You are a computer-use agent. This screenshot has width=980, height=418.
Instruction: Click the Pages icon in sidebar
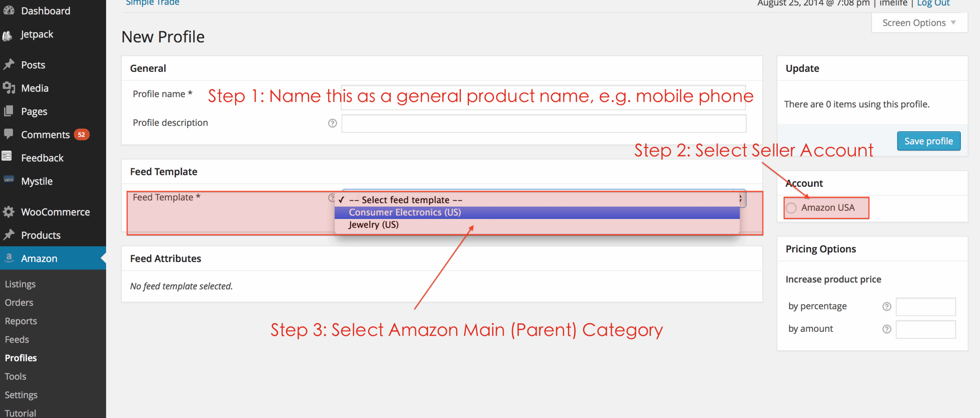pos(8,111)
